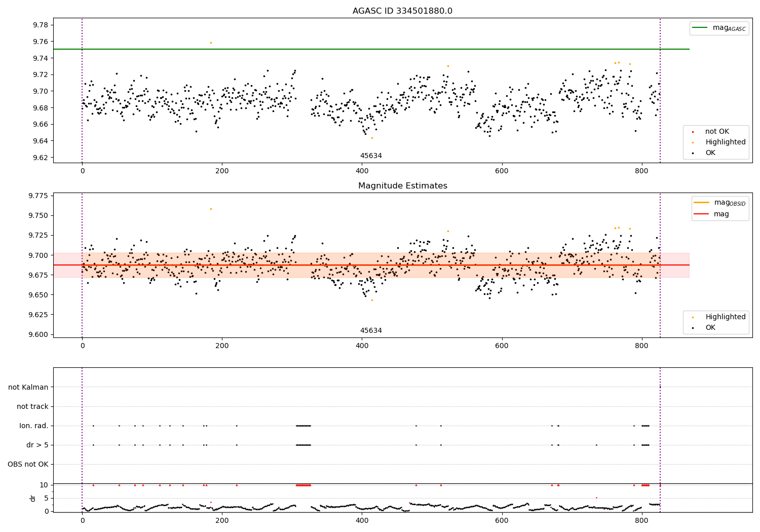This screenshot has height=532, width=760.
Task: Click the green line sample in the top legend
Action: coord(700,28)
